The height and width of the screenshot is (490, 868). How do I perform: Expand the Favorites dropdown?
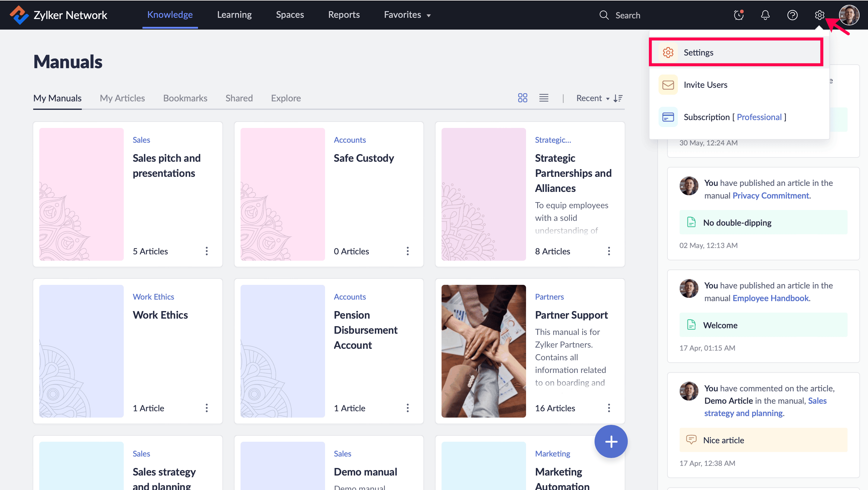407,15
